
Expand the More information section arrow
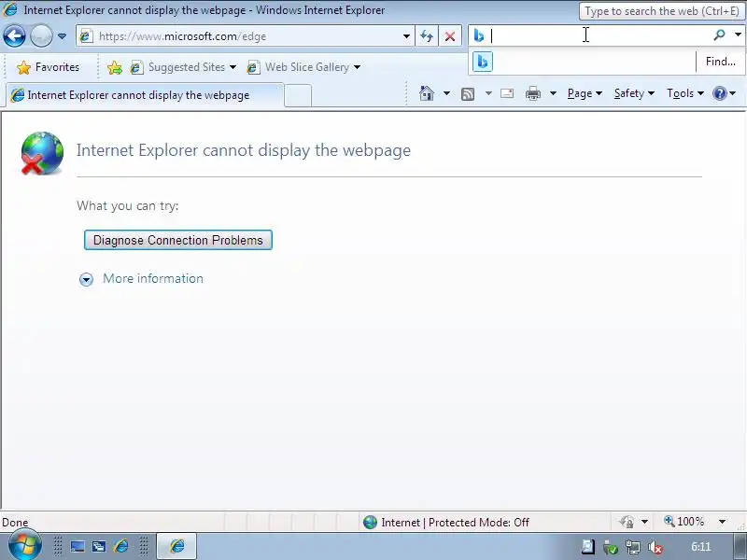[x=86, y=279]
